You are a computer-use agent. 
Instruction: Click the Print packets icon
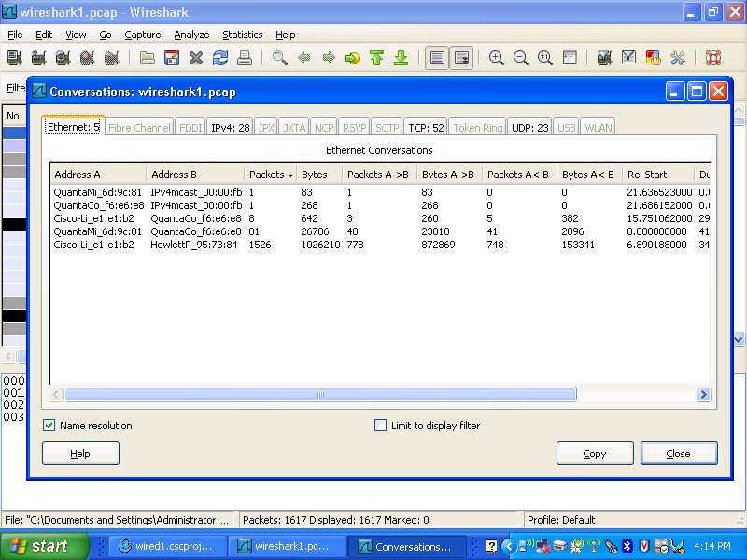tap(245, 58)
